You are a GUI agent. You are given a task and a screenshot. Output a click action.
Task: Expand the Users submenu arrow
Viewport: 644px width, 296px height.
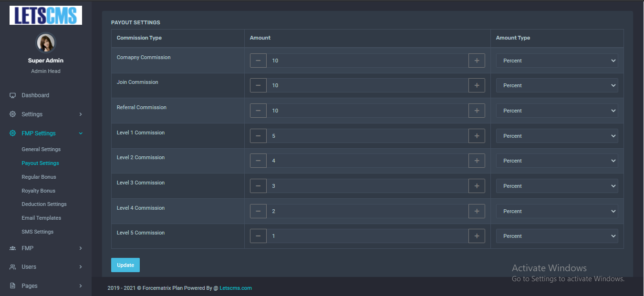(x=81, y=267)
